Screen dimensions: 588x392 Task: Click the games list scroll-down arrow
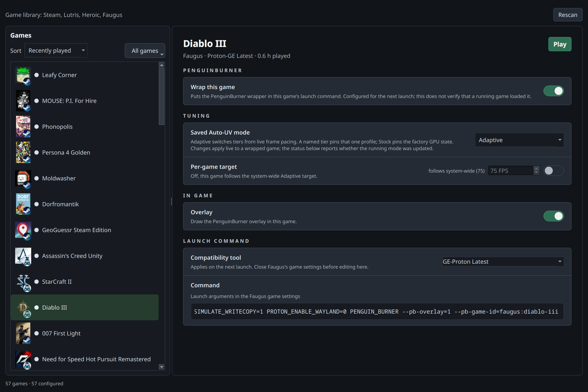point(161,367)
